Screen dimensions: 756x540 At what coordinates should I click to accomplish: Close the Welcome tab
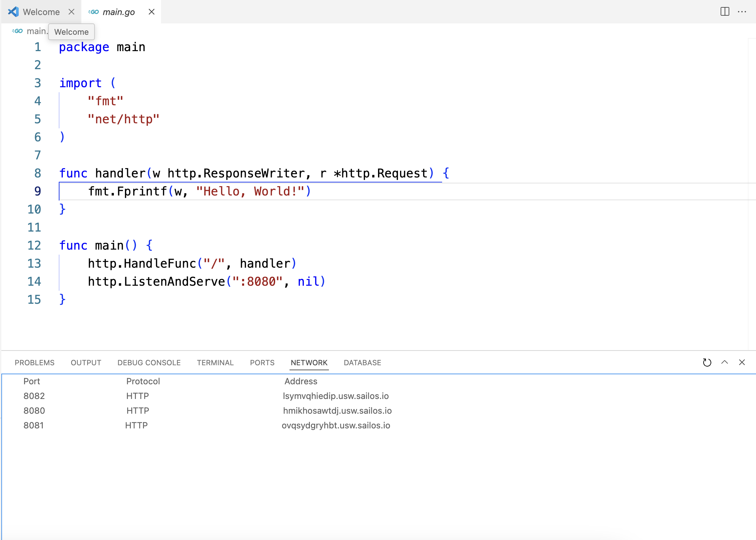[x=71, y=12]
